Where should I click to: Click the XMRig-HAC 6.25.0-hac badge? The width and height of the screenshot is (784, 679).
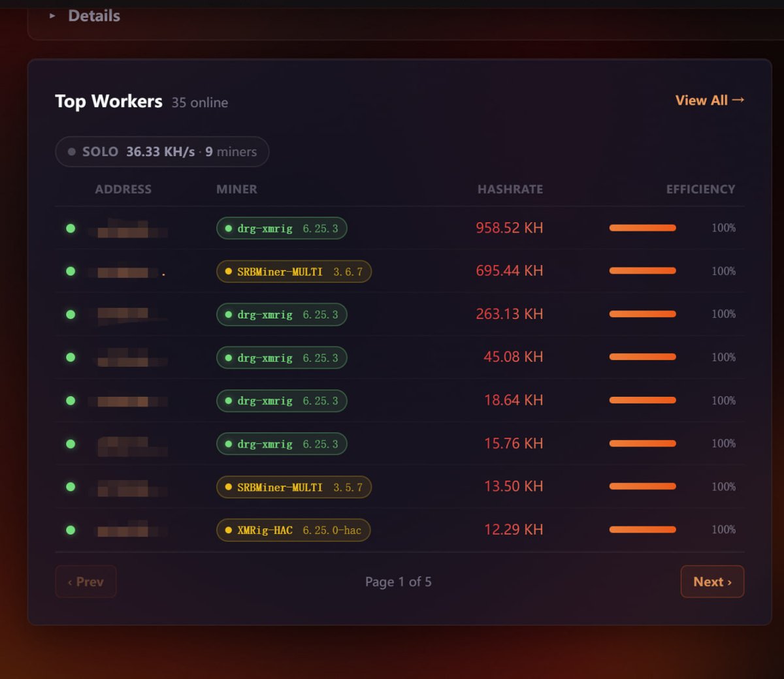[293, 530]
